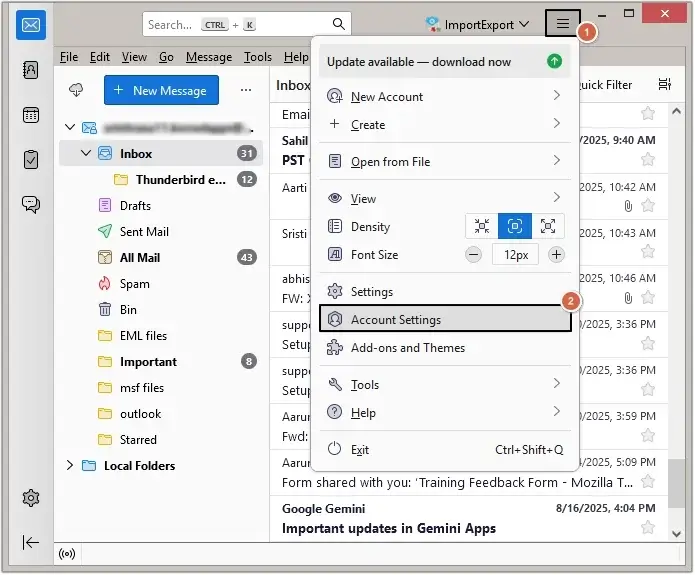Expand the Help submenu in app menu
695x575 pixels.
tap(557, 411)
